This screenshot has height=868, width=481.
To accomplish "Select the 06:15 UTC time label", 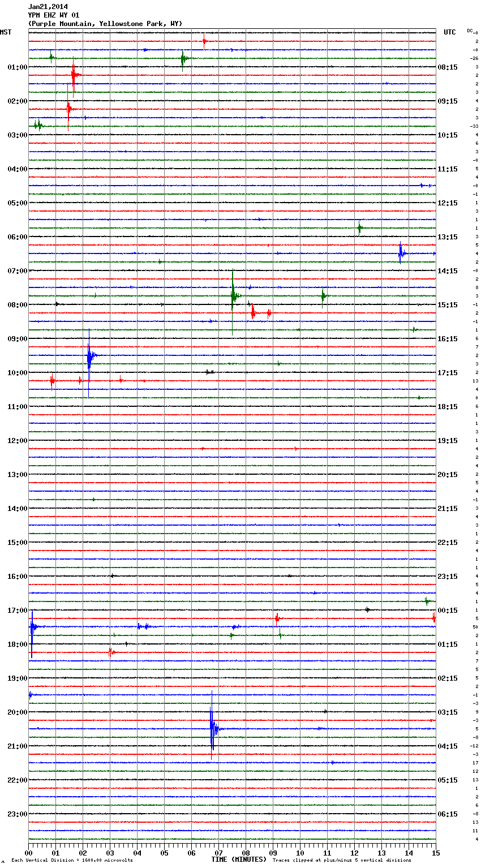I will [x=448, y=814].
